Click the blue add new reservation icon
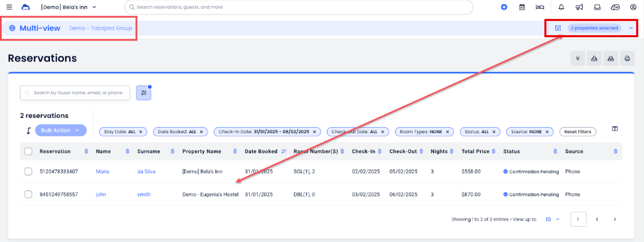The image size is (644, 242). [x=504, y=7]
